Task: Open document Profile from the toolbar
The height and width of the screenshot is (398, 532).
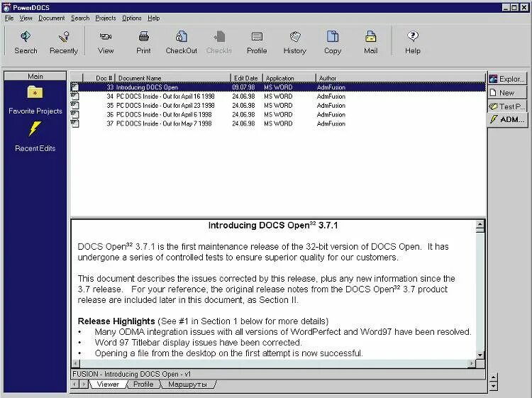Action: [x=257, y=42]
